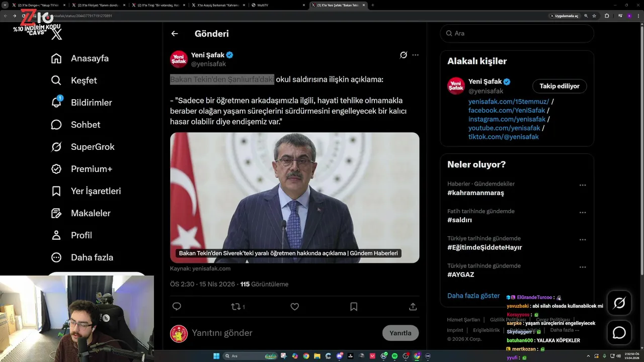Open Premium+ page
Image resolution: width=644 pixels, height=362 pixels.
pos(82,169)
